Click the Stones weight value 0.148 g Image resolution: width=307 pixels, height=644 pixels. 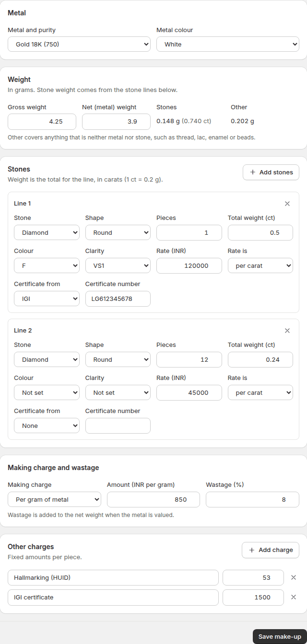coord(168,121)
